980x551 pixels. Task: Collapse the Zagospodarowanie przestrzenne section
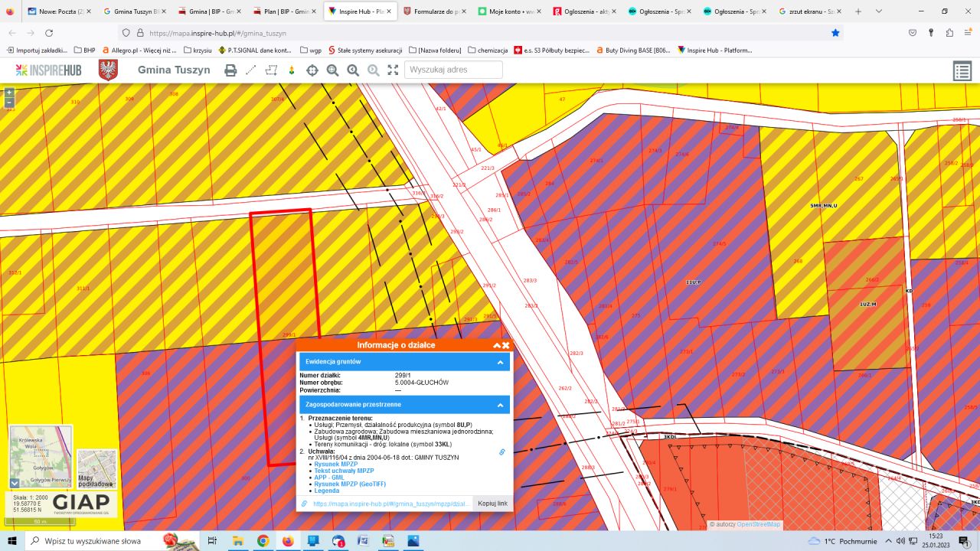click(x=500, y=405)
